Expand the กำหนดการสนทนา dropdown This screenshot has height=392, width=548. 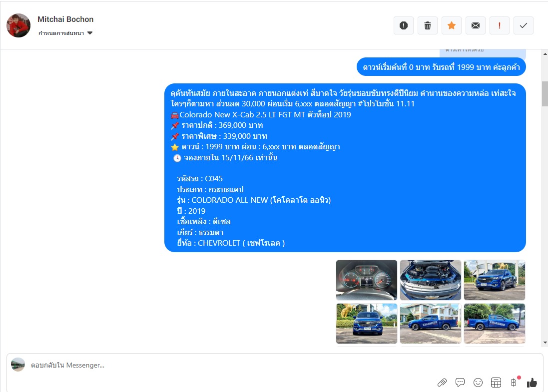pos(65,33)
